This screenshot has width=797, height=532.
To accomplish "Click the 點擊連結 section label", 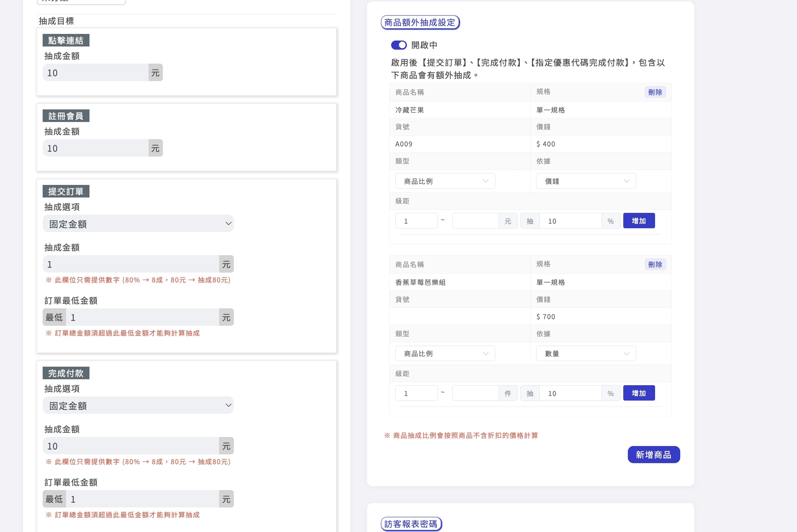I will (x=66, y=41).
